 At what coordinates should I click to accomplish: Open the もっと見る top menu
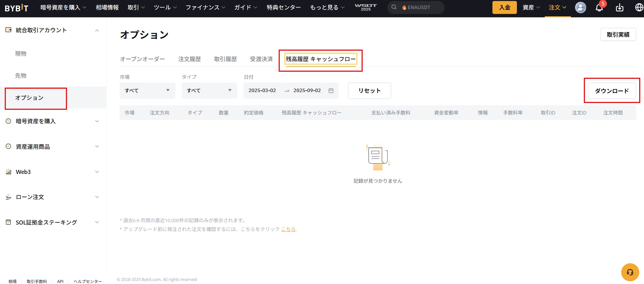[x=327, y=7]
